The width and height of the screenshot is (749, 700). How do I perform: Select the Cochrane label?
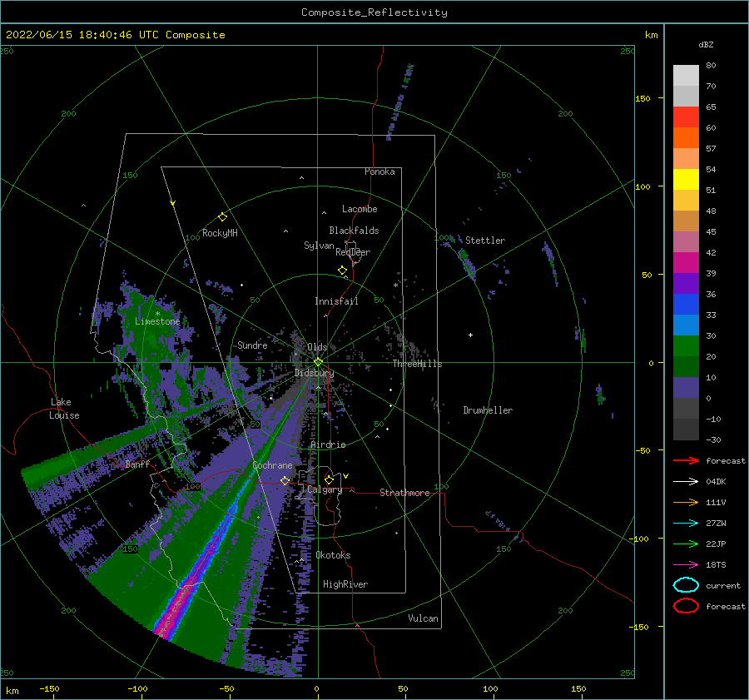(272, 465)
